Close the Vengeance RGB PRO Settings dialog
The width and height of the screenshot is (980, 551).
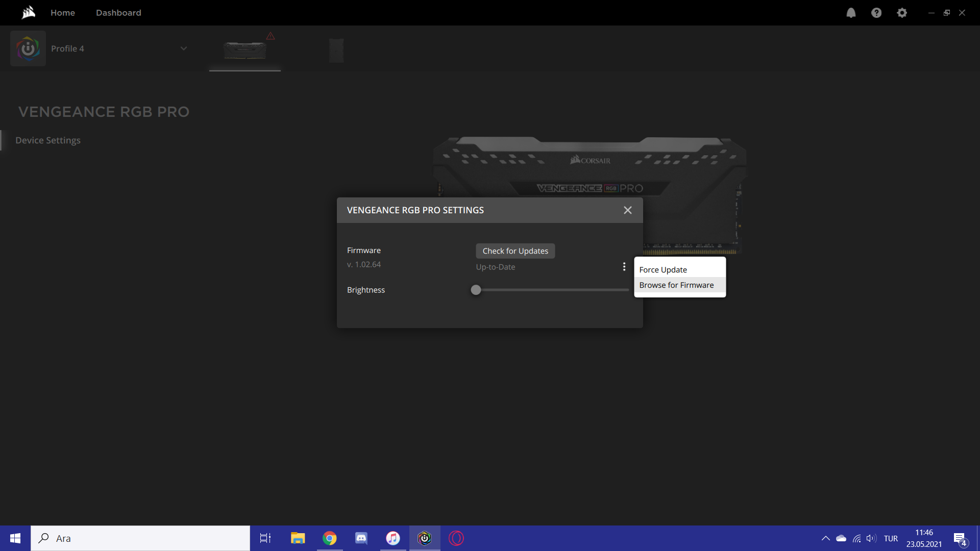pyautogui.click(x=628, y=210)
